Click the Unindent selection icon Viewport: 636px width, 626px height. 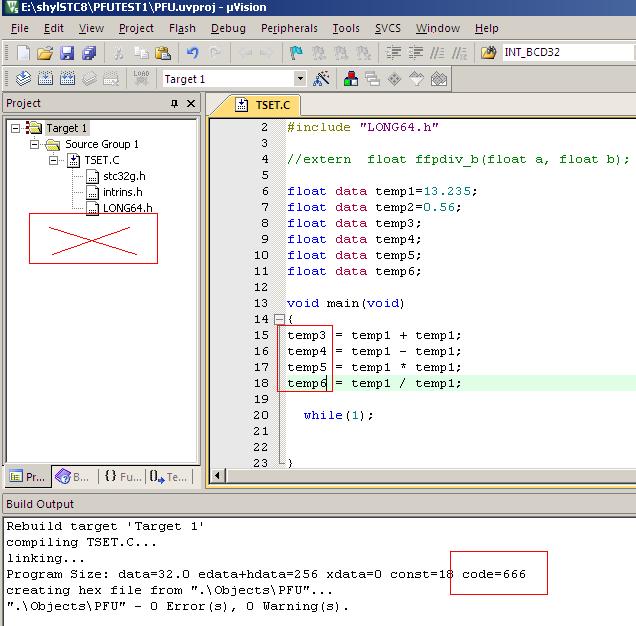click(415, 53)
